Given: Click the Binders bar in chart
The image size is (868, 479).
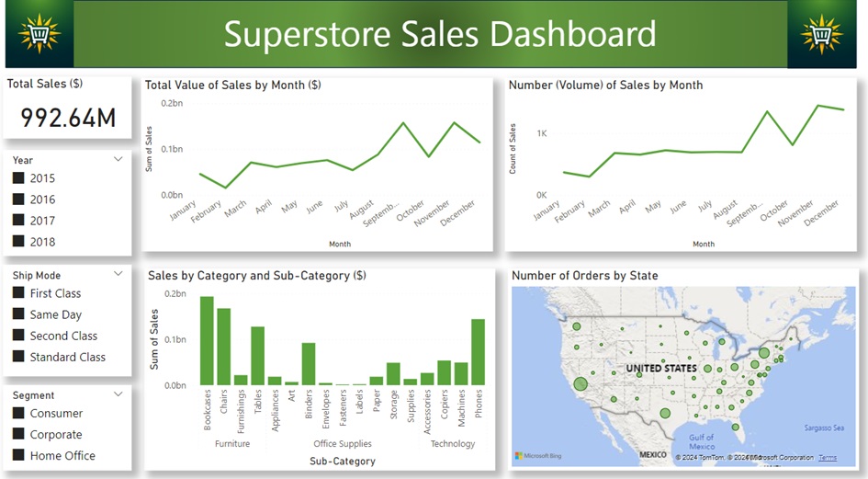Looking at the screenshot, I should (309, 364).
